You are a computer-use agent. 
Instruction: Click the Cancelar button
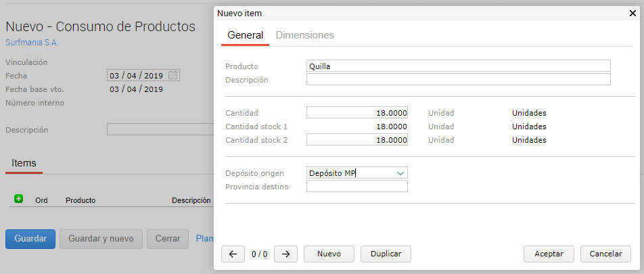pos(605,254)
